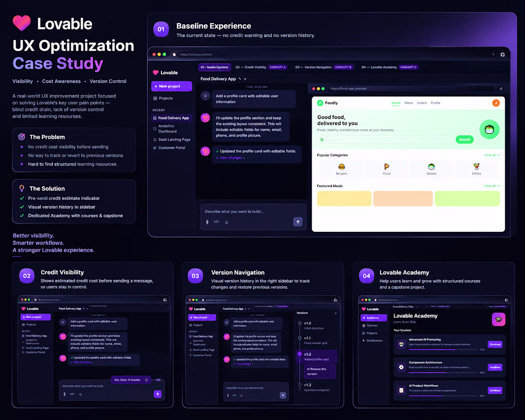The height and width of the screenshot is (420, 525).
Task: Open Courses in Lovable Academy sidebar
Action: coord(369,325)
